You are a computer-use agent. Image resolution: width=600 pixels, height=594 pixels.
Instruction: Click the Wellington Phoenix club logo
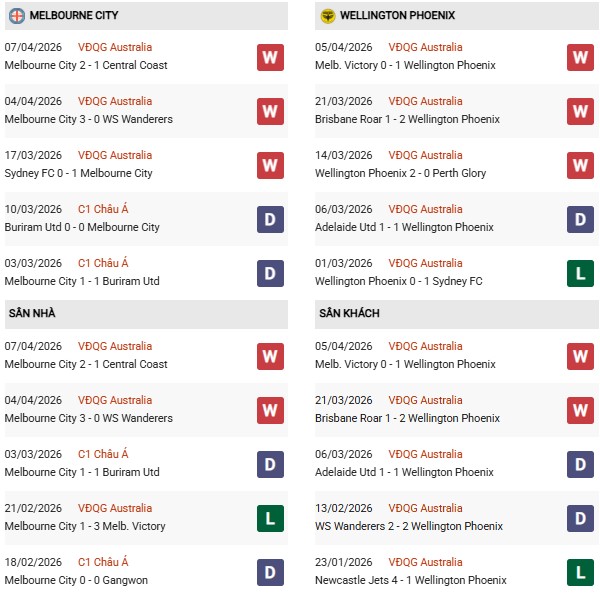328,16
